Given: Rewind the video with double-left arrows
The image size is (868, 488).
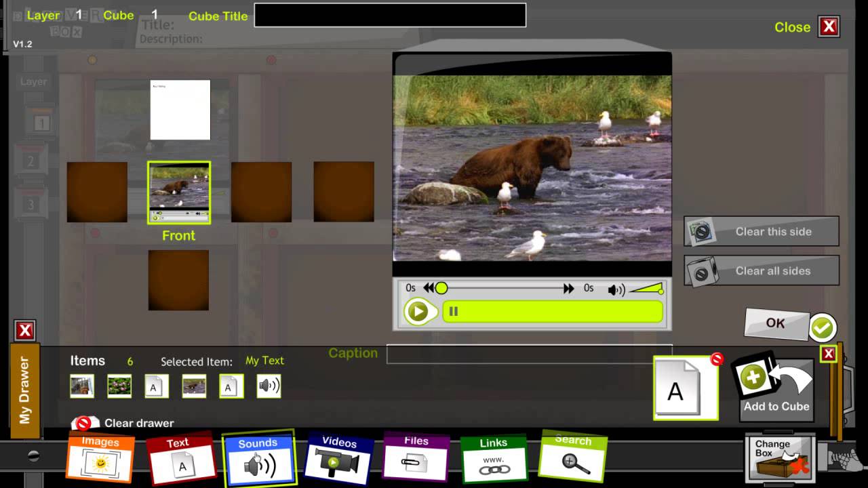Looking at the screenshot, I should pos(429,289).
